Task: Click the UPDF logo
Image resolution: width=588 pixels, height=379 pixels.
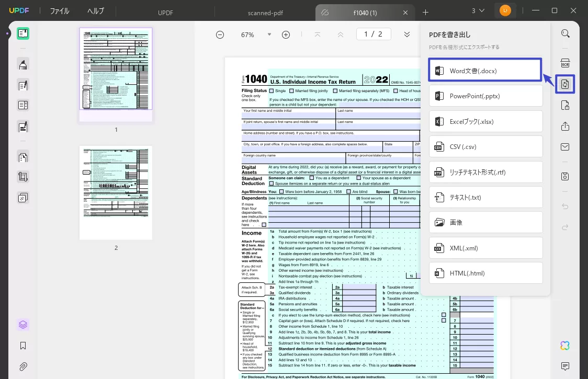Action: [19, 10]
